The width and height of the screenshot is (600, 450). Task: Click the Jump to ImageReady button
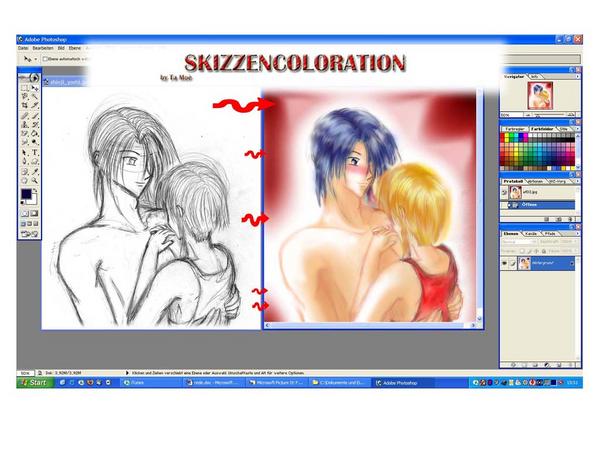tap(29, 234)
